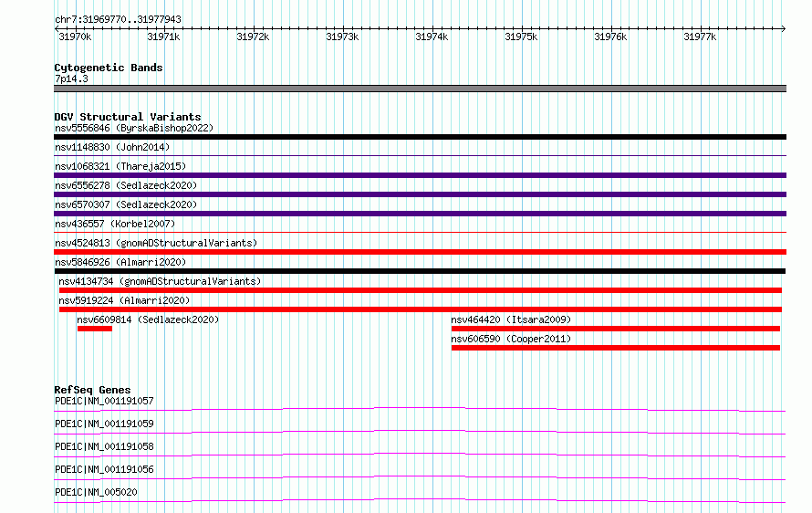The width and height of the screenshot is (812, 513).
Task: Click the 31971k ruler label
Action: click(x=163, y=37)
